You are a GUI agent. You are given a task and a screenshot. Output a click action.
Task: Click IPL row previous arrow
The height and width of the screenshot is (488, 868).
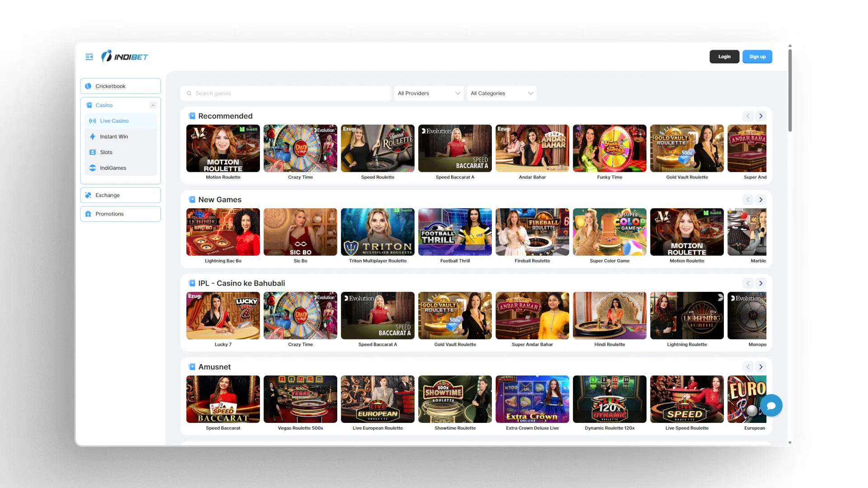click(748, 283)
